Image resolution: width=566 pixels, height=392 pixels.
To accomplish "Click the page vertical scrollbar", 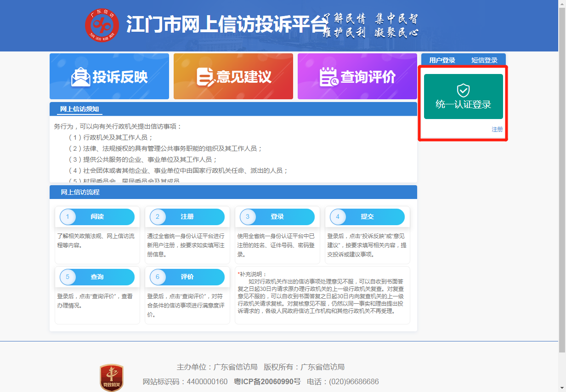I will coord(562,184).
